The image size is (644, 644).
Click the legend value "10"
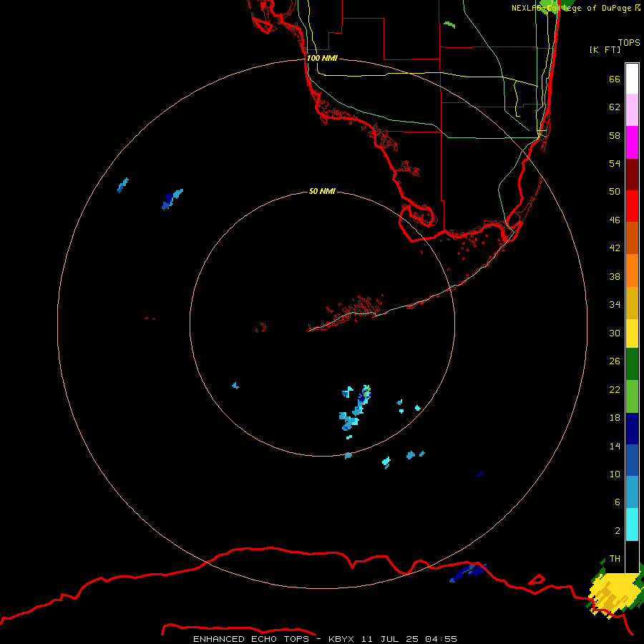point(615,474)
